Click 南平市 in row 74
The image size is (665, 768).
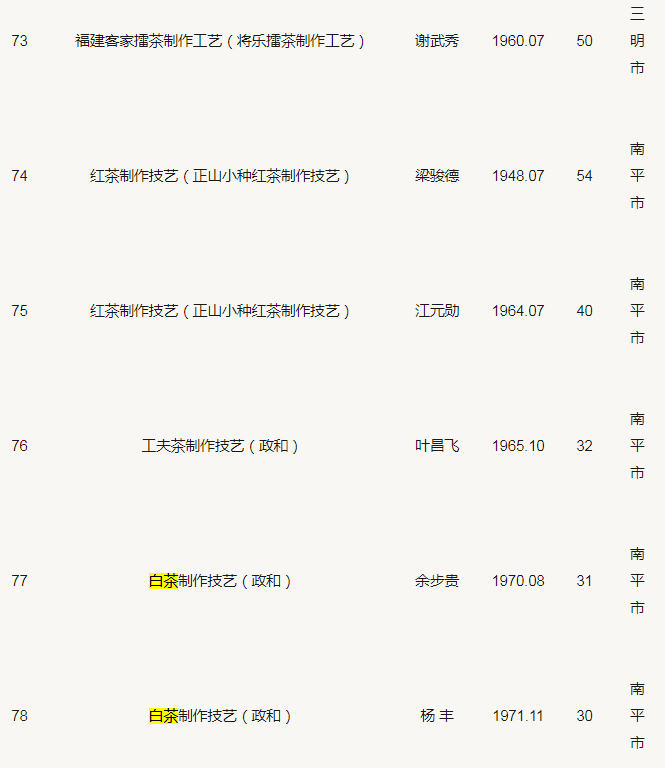(x=637, y=176)
